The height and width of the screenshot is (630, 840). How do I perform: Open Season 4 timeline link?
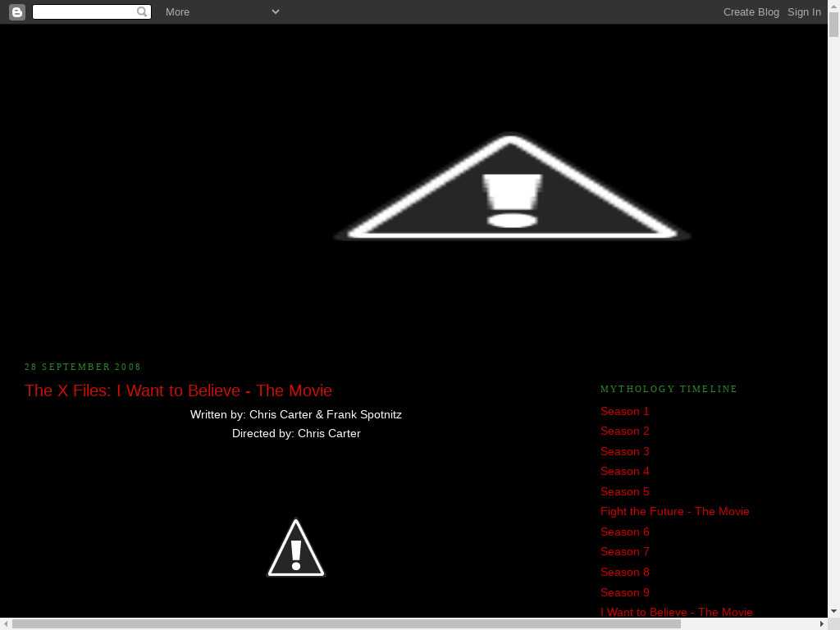pos(624,472)
